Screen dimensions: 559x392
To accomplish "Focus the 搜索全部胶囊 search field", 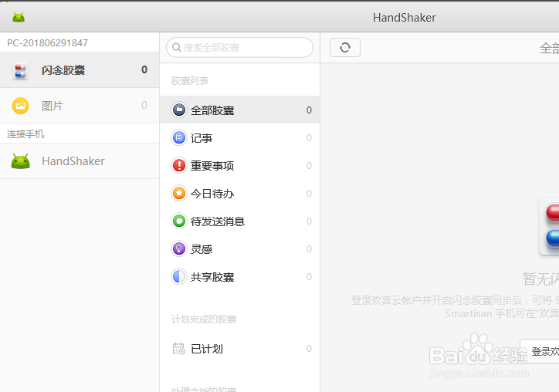I will (239, 47).
